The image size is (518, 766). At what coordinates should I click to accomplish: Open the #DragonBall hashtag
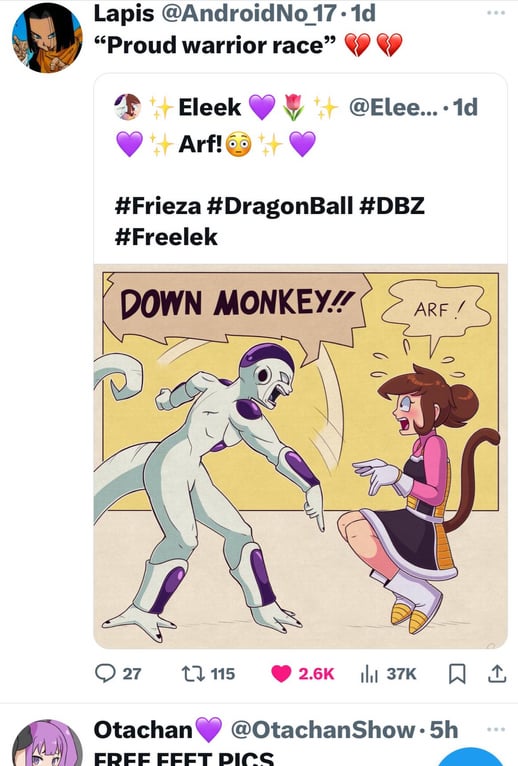point(280,206)
